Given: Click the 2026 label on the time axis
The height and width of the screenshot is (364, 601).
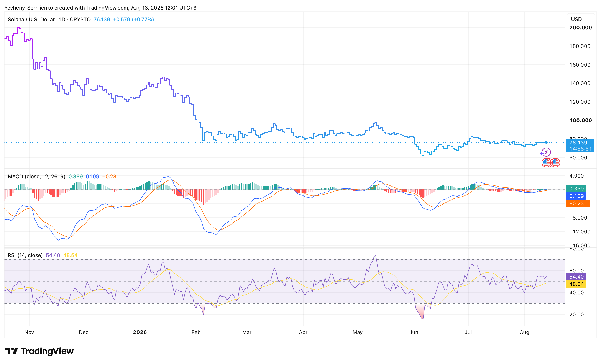Looking at the screenshot, I should (140, 332).
